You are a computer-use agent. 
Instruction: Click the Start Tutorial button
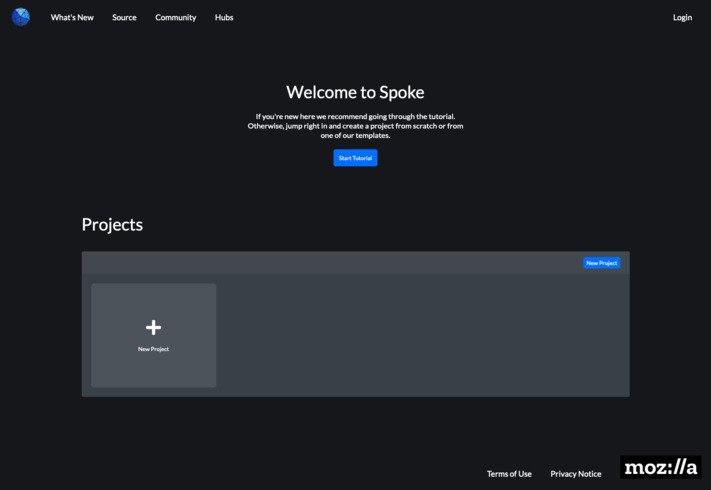click(x=356, y=158)
